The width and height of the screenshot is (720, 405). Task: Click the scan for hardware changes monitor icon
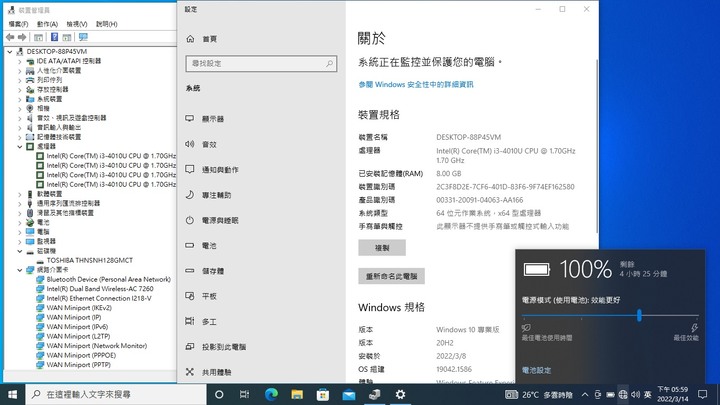(x=83, y=37)
